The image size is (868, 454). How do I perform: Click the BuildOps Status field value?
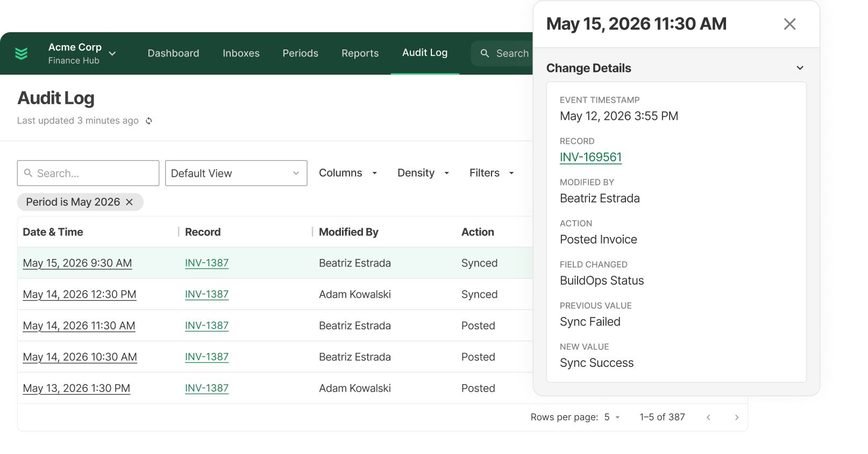pyautogui.click(x=602, y=281)
